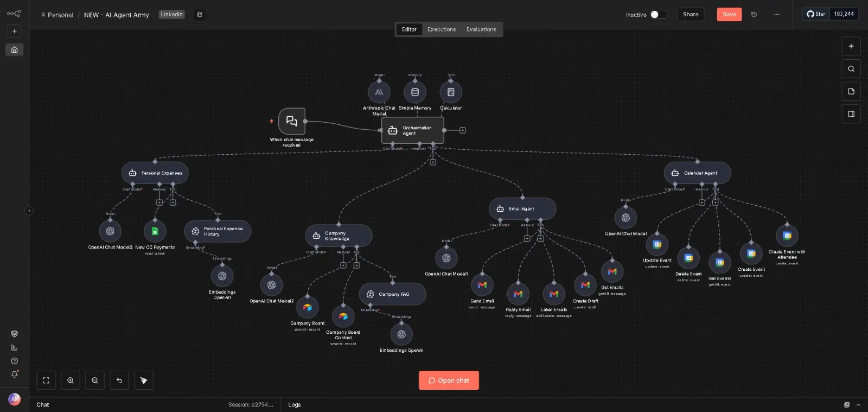Screen dimensions: 868x412
Task: Select the Create Event with Attendee node
Action: click(787, 236)
